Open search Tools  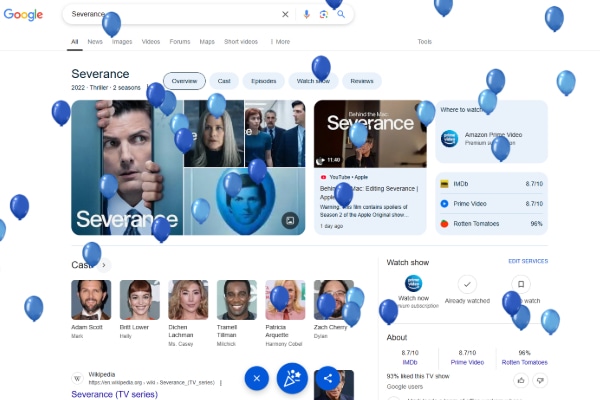coord(424,42)
